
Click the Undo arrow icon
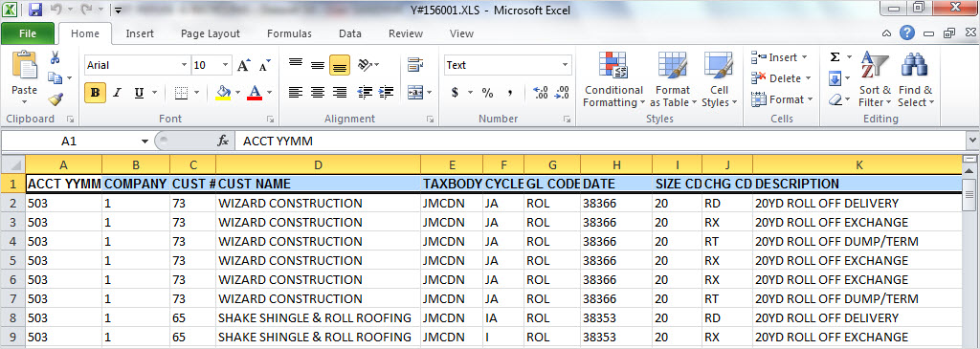click(x=55, y=10)
